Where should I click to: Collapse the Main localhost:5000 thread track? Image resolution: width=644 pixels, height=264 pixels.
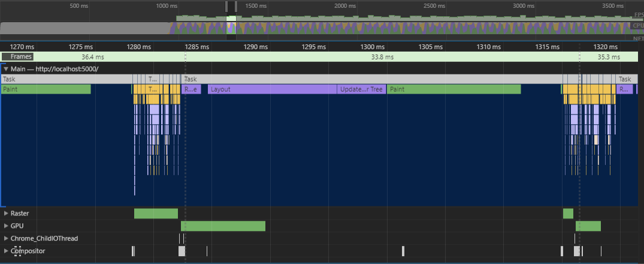pyautogui.click(x=6, y=69)
